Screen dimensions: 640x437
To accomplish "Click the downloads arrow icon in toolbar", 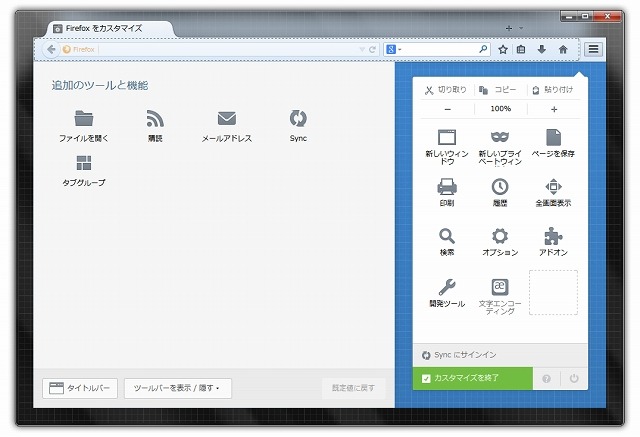I will pos(542,49).
